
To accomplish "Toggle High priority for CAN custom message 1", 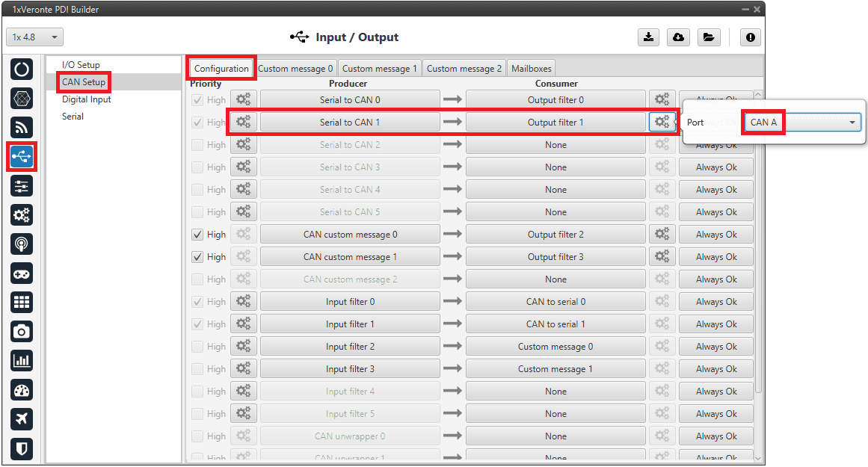I will point(197,257).
